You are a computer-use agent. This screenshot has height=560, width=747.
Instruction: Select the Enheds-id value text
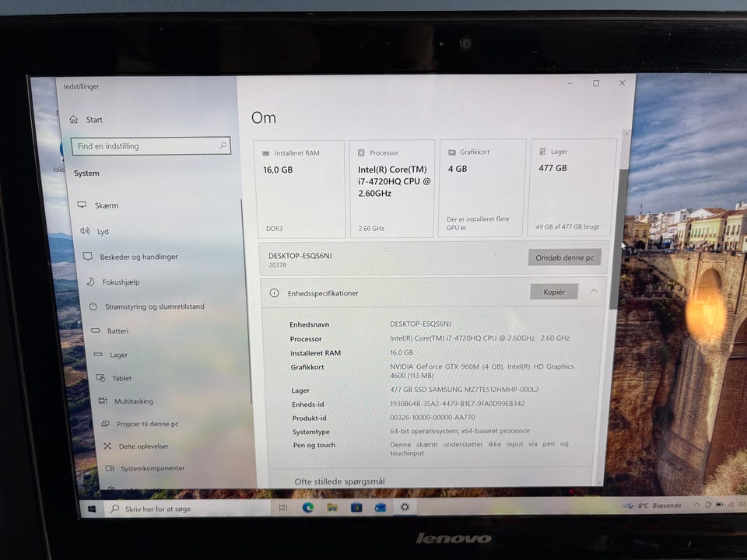[x=458, y=404]
